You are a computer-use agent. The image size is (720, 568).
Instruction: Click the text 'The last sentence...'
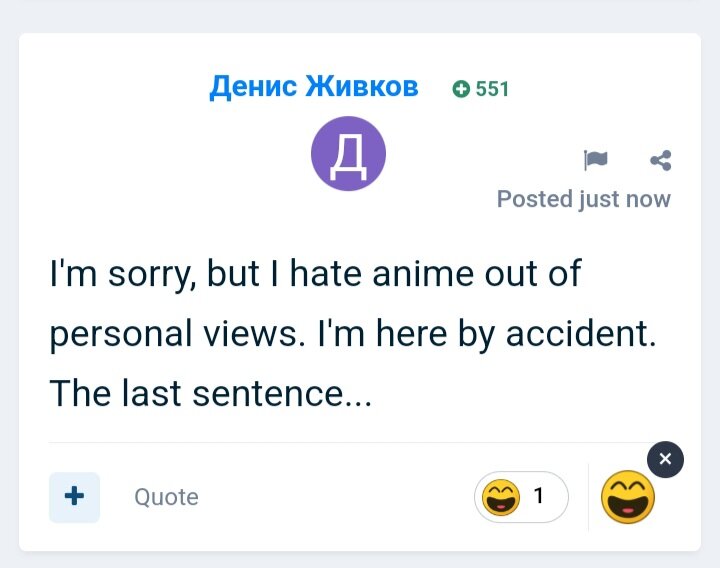click(x=210, y=394)
